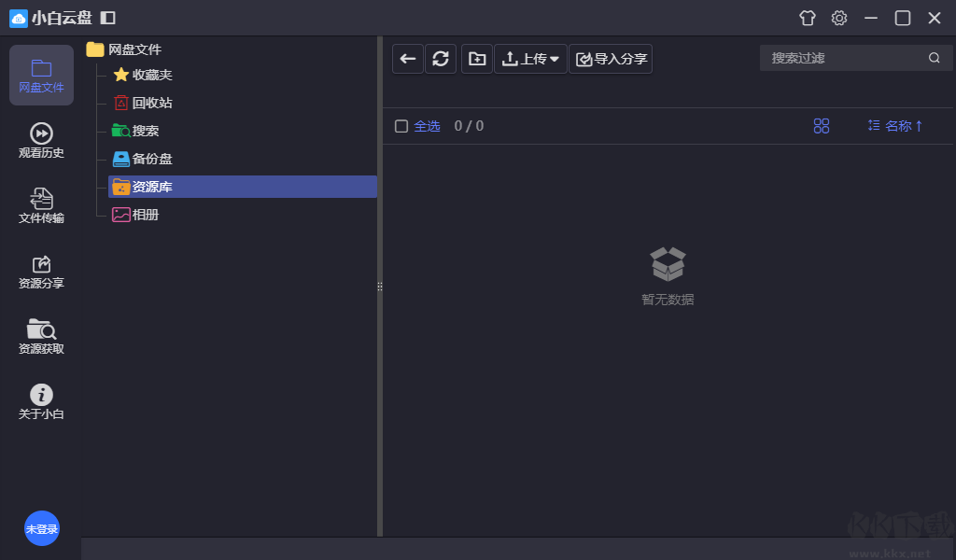Screen dimensions: 956x560
Task: Click the 搜索过滤 search field
Action: pos(845,58)
